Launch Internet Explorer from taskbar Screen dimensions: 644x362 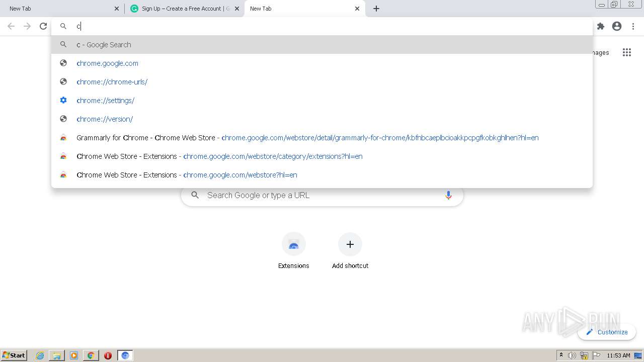click(x=40, y=355)
